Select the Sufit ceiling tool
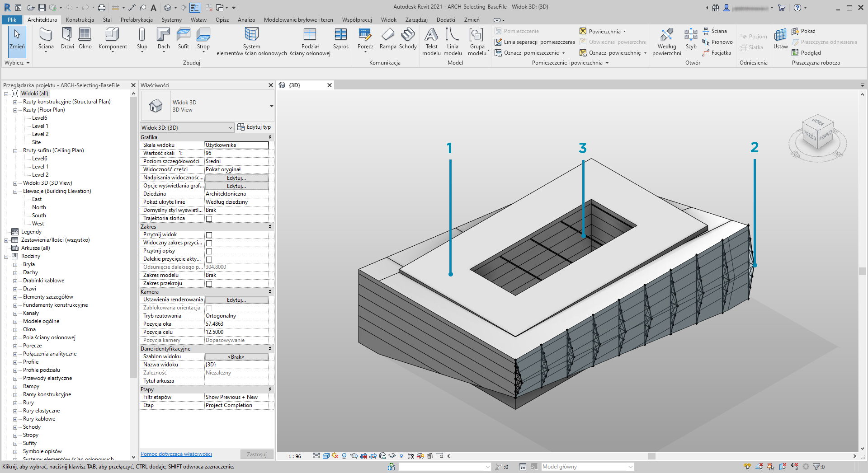The image size is (868, 473). (x=184, y=39)
